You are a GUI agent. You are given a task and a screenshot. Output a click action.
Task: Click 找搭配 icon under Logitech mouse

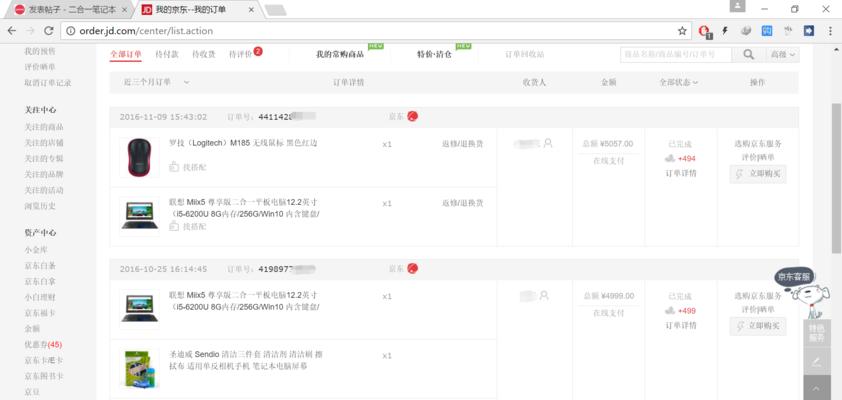pos(174,167)
